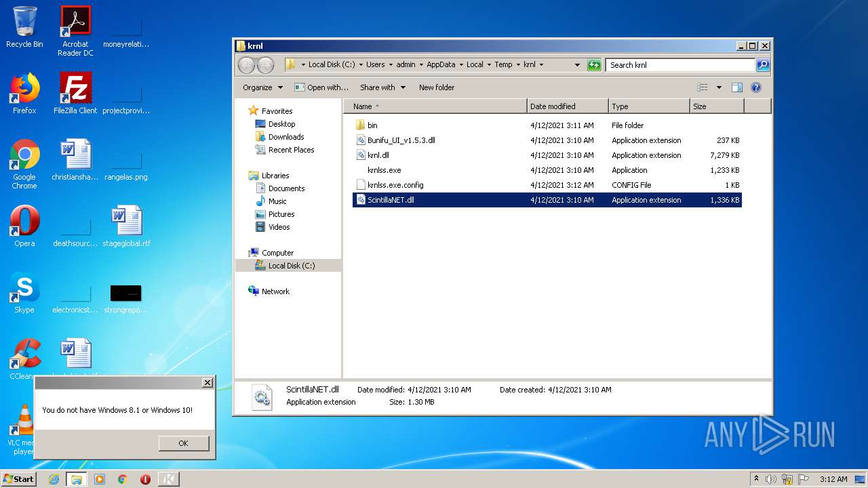Click the Search krnl input field
This screenshot has width=868, height=488.
click(679, 65)
